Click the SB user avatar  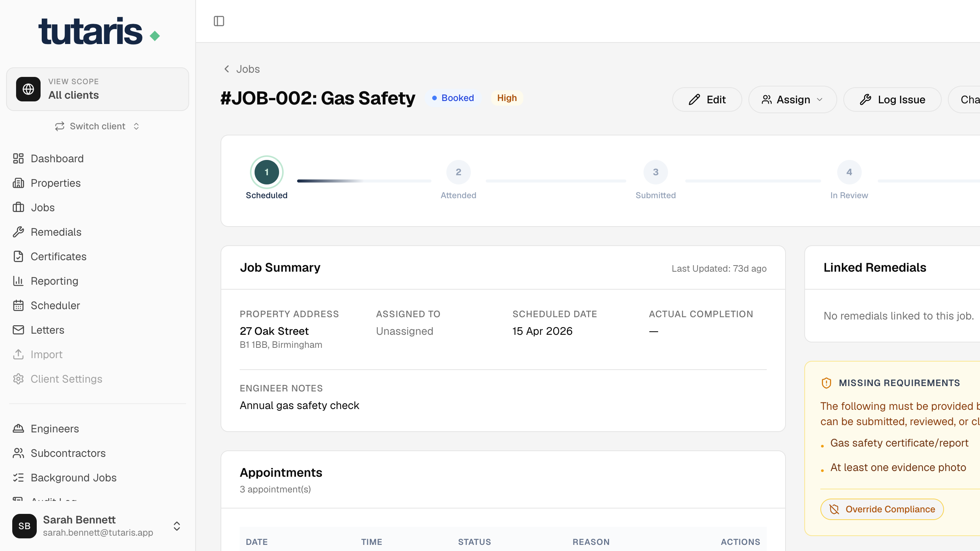click(24, 526)
